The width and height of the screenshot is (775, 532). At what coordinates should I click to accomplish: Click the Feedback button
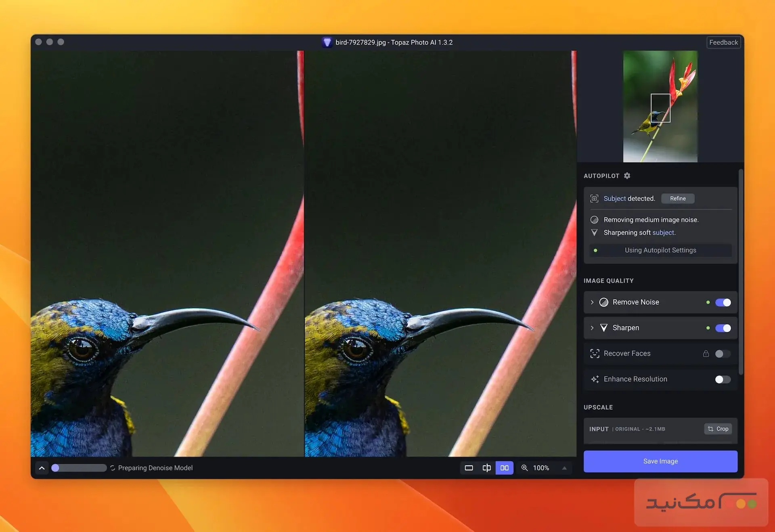click(x=723, y=42)
